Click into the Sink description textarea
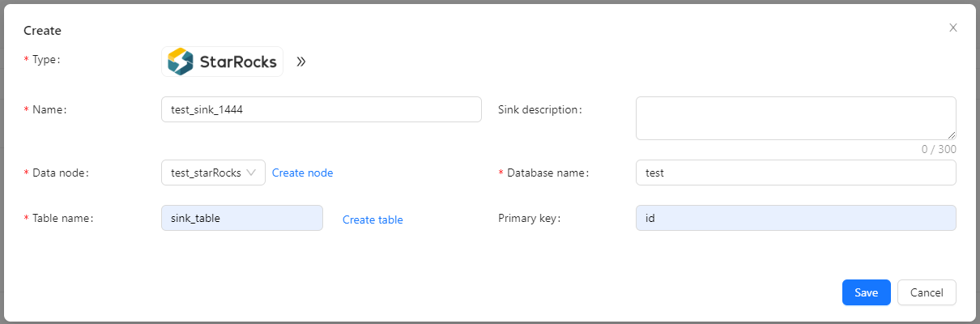980x324 pixels. pyautogui.click(x=794, y=117)
